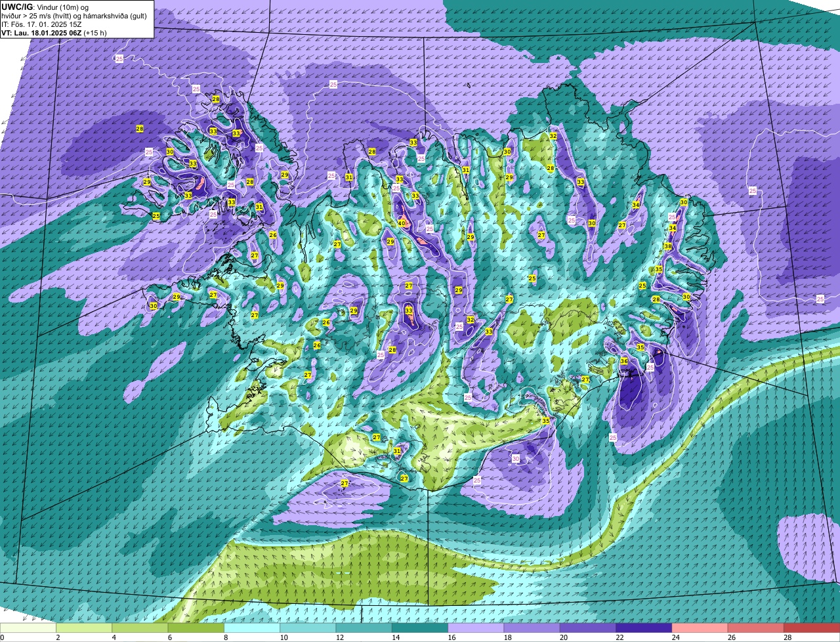Pick the 6–8 m/s olive-green legend swatch
840x642 pixels.
coord(196,628)
